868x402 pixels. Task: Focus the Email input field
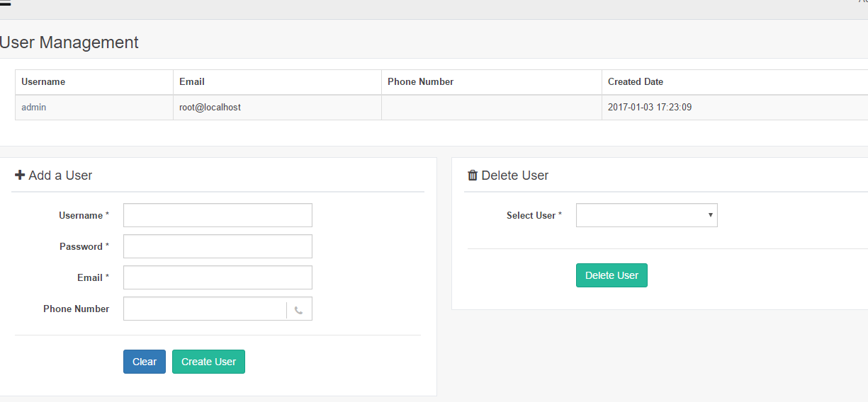[x=218, y=277]
